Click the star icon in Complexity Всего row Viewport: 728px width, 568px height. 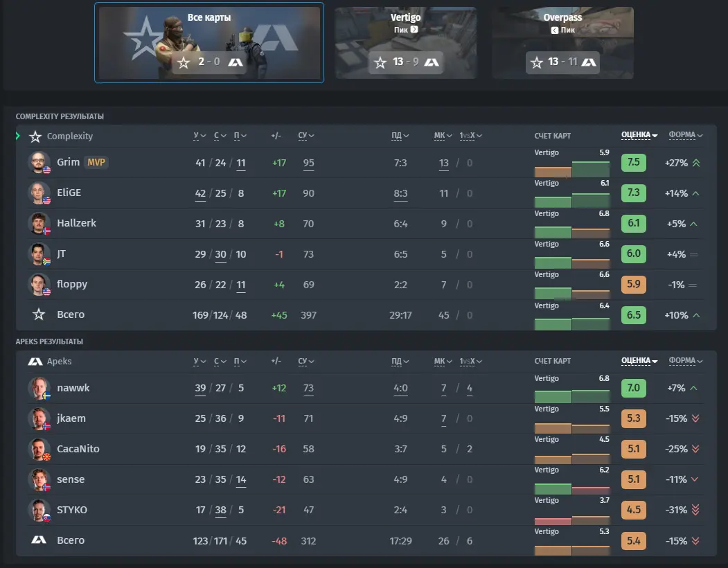39,314
